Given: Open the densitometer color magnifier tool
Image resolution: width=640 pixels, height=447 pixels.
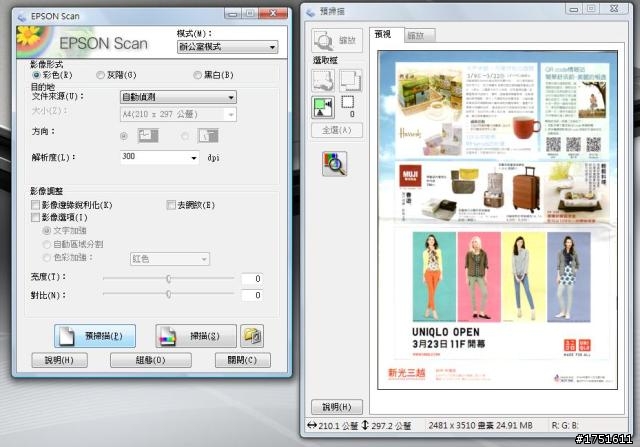Looking at the screenshot, I should point(335,164).
